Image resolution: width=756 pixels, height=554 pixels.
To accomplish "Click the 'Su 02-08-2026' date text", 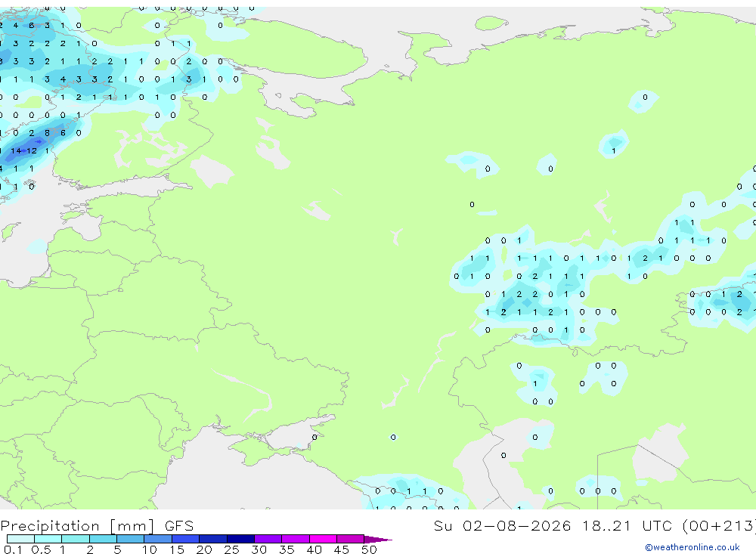I will 502,525.
